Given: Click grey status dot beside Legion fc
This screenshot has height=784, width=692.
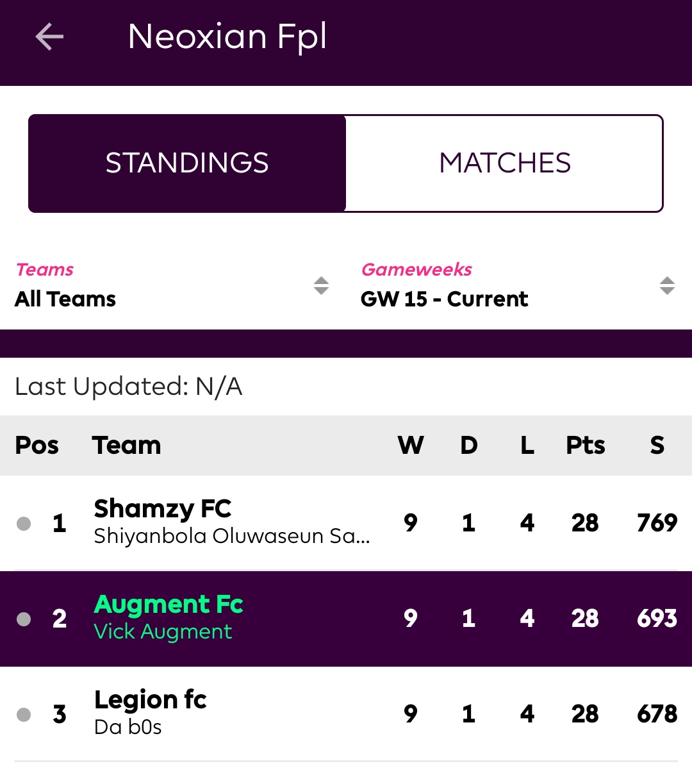Looking at the screenshot, I should [24, 715].
